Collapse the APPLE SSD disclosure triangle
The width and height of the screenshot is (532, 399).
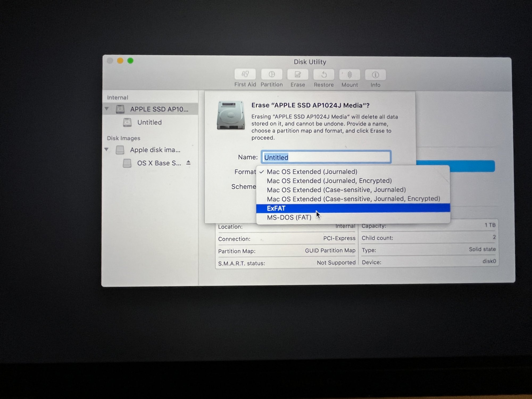coord(107,109)
